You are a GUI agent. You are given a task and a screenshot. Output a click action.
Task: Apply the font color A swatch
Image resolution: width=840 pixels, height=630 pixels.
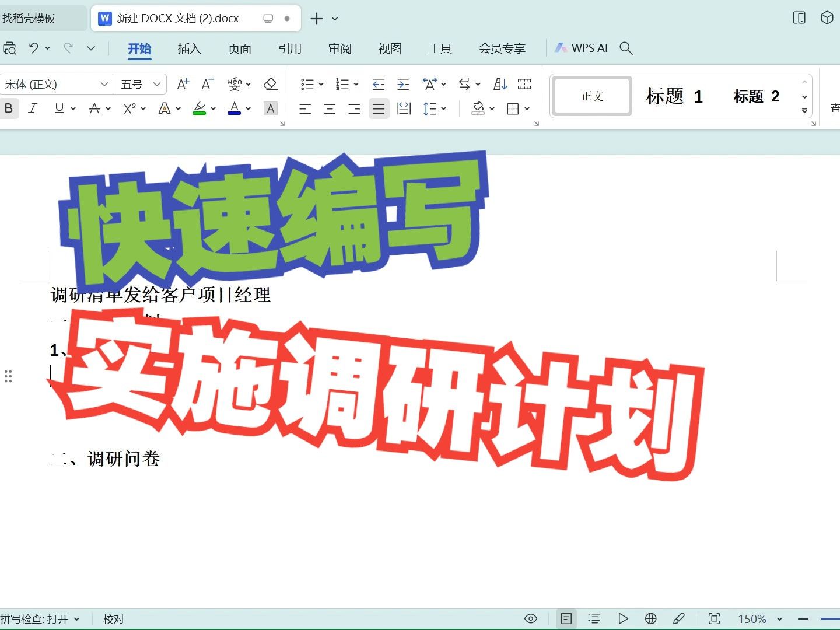coord(235,108)
